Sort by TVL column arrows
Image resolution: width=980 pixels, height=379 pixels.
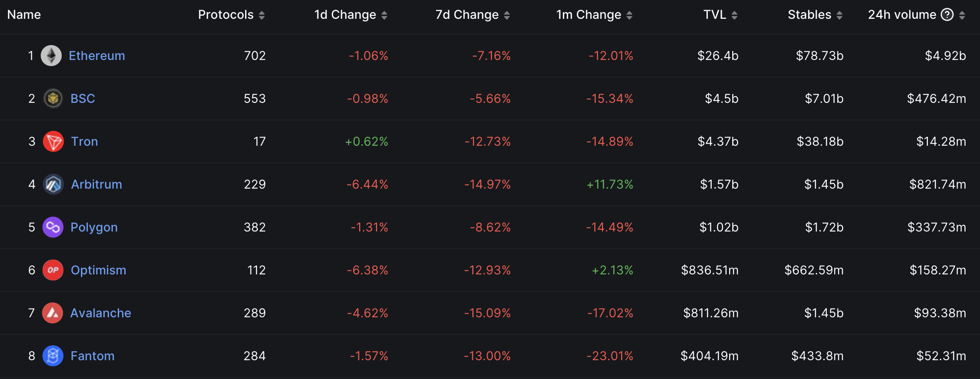click(x=734, y=15)
